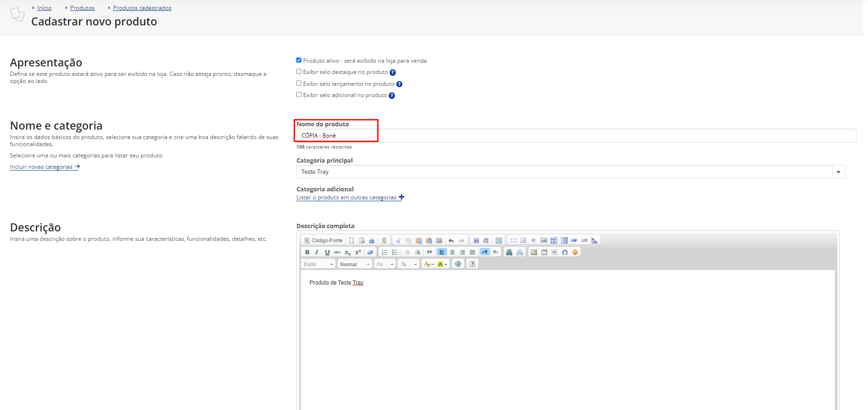This screenshot has height=410, width=868.
Task: Click the New Page editor icon
Action: tap(351, 240)
